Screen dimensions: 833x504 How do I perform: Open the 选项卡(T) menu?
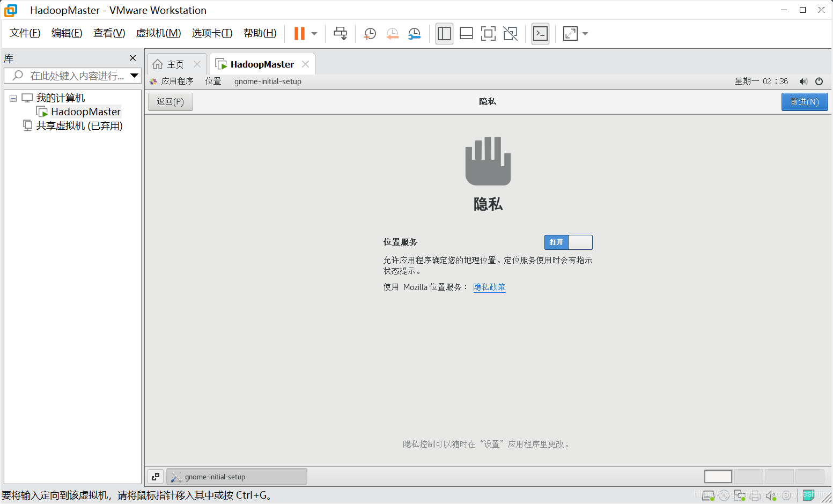click(212, 33)
